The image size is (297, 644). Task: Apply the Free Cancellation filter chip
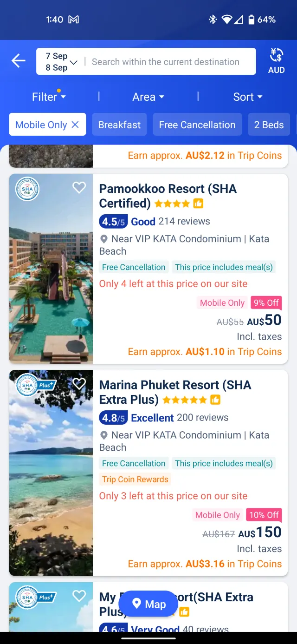click(197, 125)
